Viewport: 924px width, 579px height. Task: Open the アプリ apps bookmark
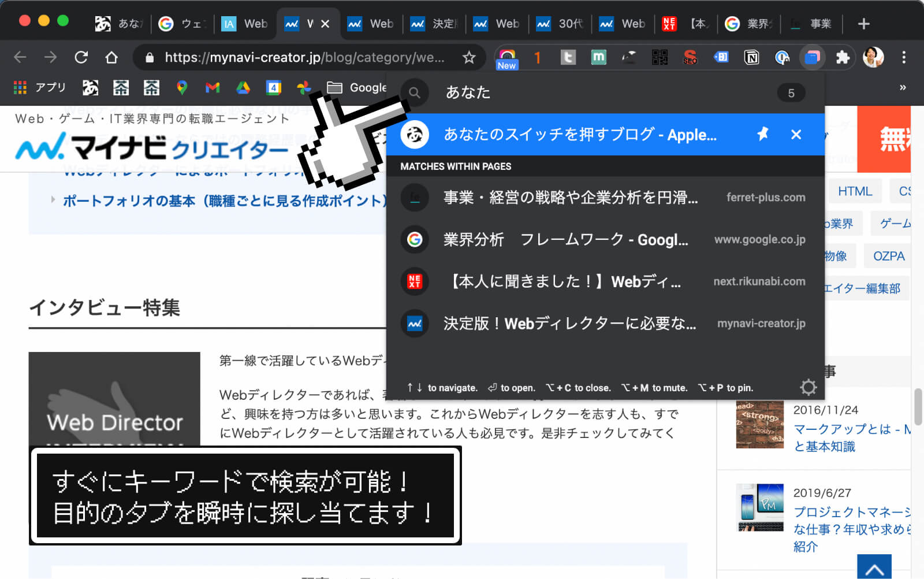[x=40, y=87]
